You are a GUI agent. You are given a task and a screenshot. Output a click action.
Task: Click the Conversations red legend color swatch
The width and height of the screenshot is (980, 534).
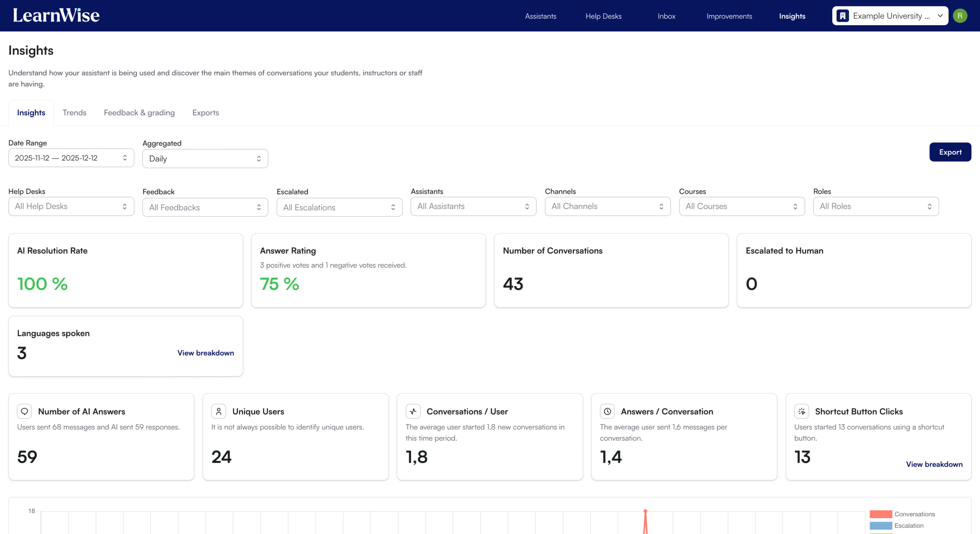[x=880, y=514]
